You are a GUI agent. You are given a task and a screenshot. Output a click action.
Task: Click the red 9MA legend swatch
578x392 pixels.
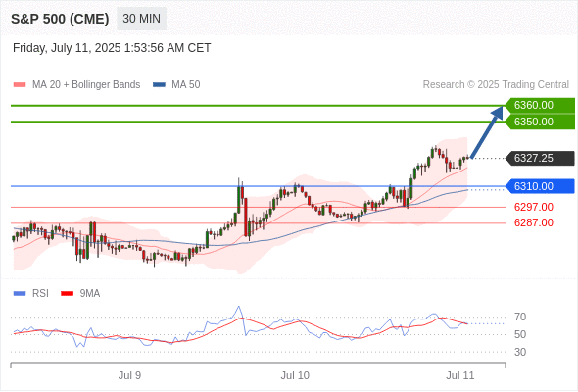coord(67,294)
